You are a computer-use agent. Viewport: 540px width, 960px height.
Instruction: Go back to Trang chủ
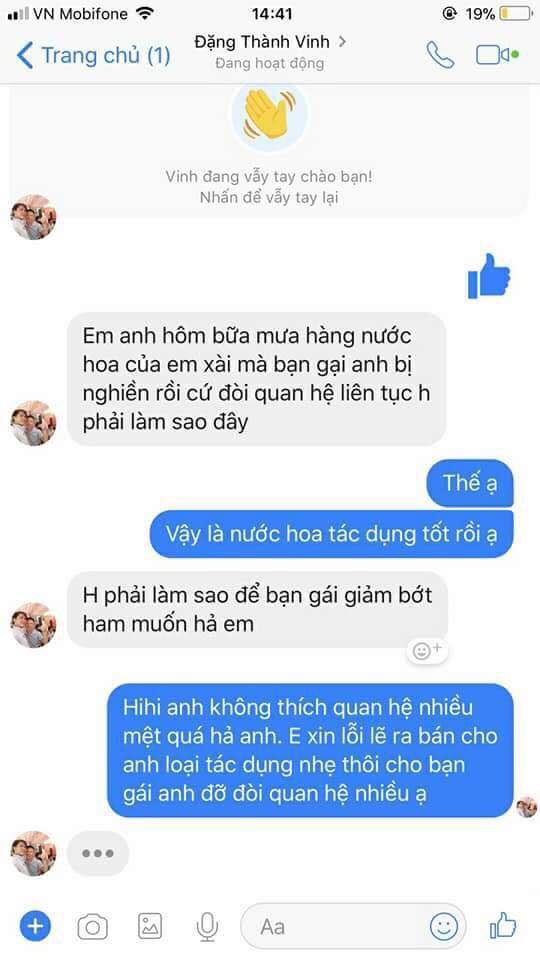[93, 56]
